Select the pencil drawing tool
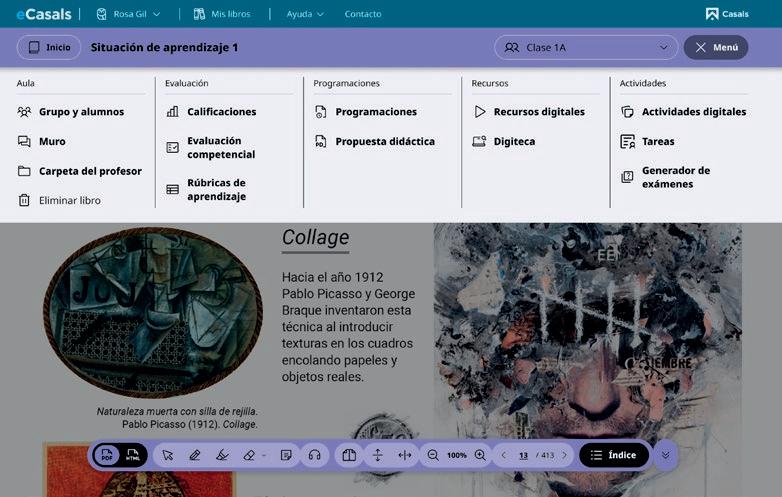The image size is (782, 497). point(195,455)
